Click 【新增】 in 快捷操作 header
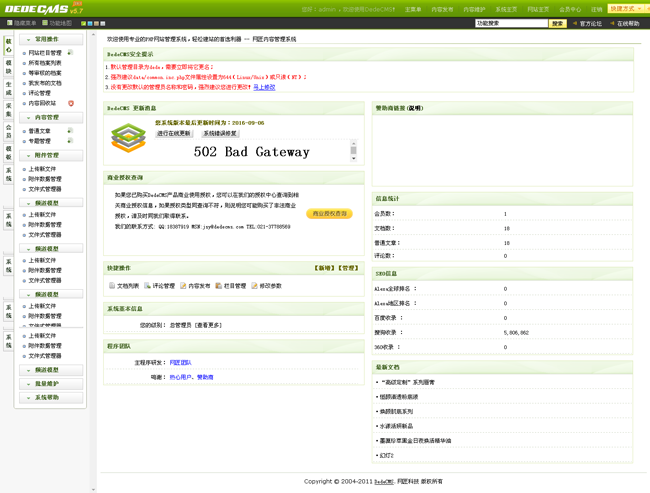Image resolution: width=650 pixels, height=493 pixels. click(x=325, y=268)
